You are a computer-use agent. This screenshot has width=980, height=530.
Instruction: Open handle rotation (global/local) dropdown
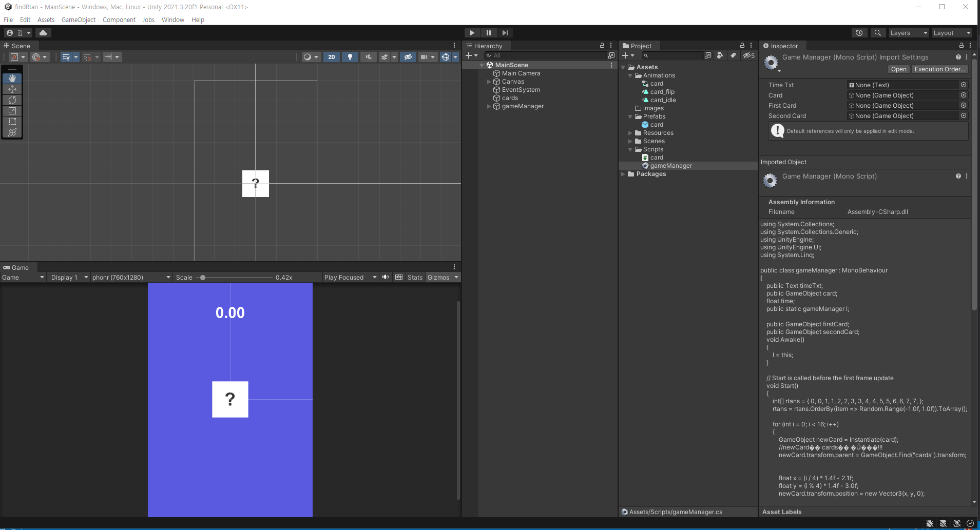(40, 57)
